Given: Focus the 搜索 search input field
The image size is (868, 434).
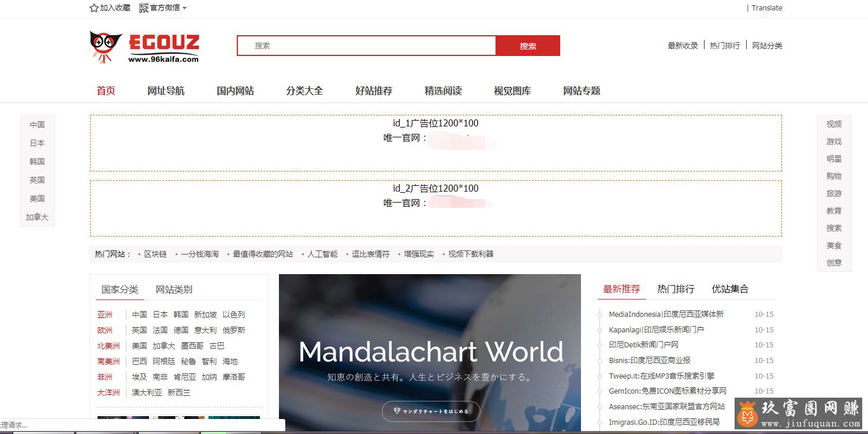Looking at the screenshot, I should 367,46.
